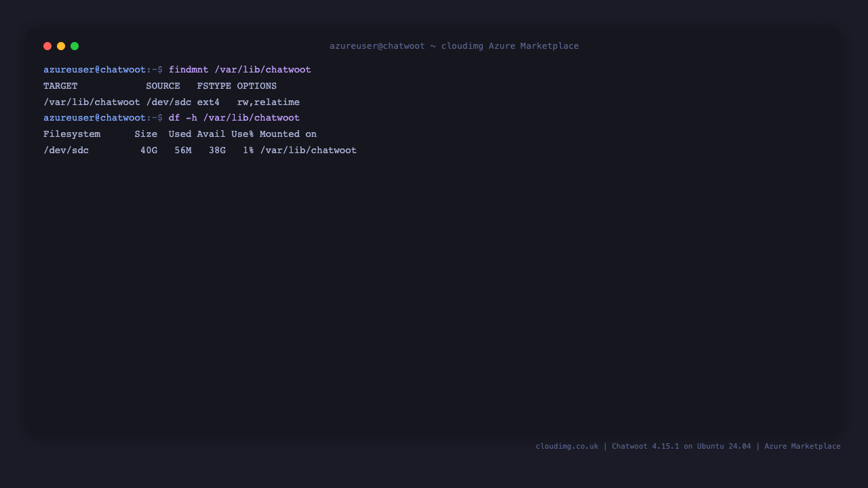Click the ext4 filesystem type value

pos(208,102)
